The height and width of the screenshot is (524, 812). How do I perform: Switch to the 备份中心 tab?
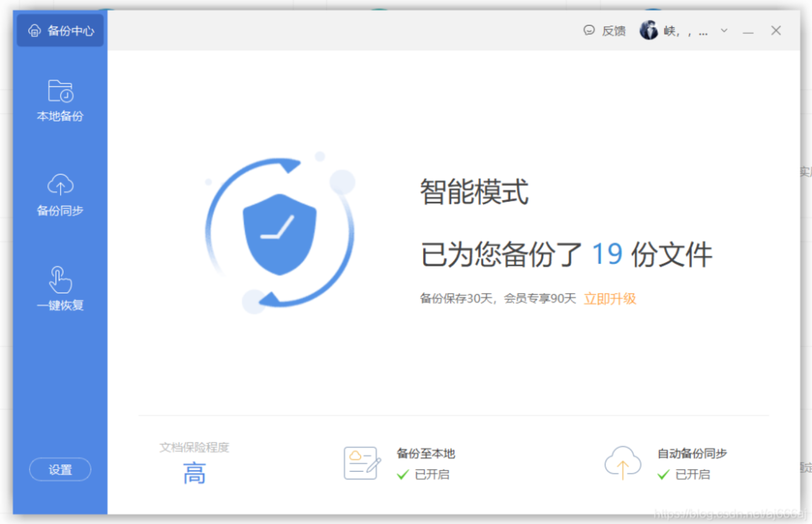[60, 31]
